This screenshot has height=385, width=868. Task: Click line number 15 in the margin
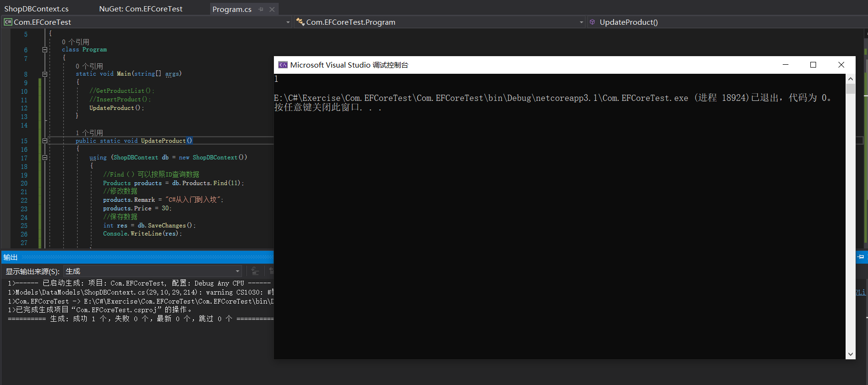(24, 141)
